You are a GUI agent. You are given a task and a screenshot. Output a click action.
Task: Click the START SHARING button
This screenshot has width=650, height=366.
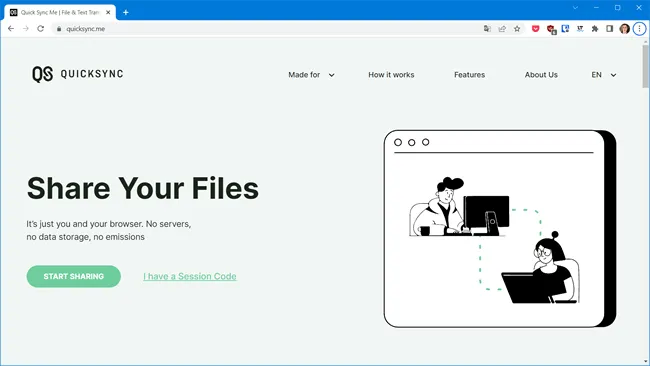pos(74,276)
